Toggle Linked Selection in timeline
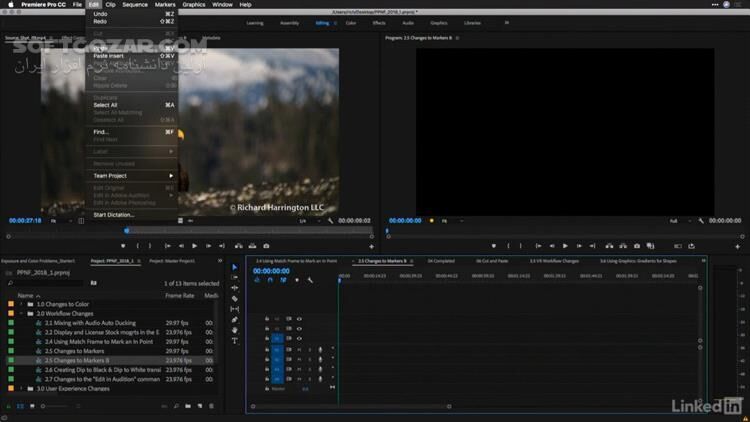This screenshot has width=750, height=422. pos(283,280)
